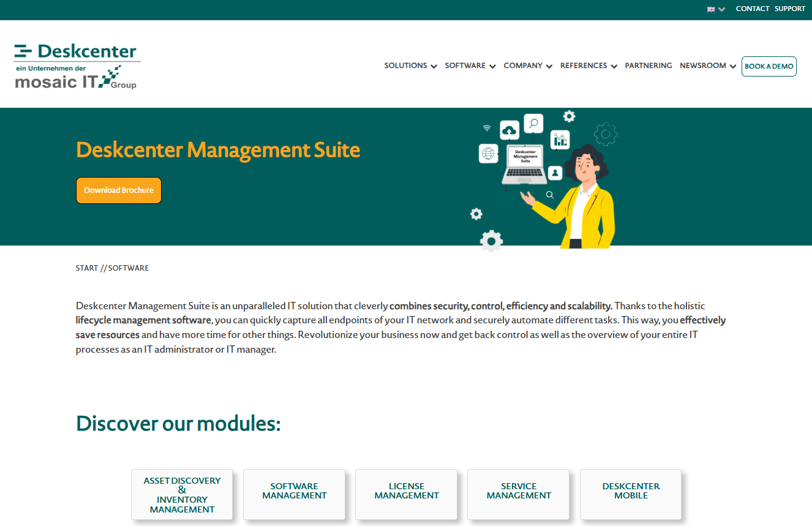The width and height of the screenshot is (812, 526).
Task: Expand the Solutions dropdown menu
Action: pyautogui.click(x=410, y=66)
